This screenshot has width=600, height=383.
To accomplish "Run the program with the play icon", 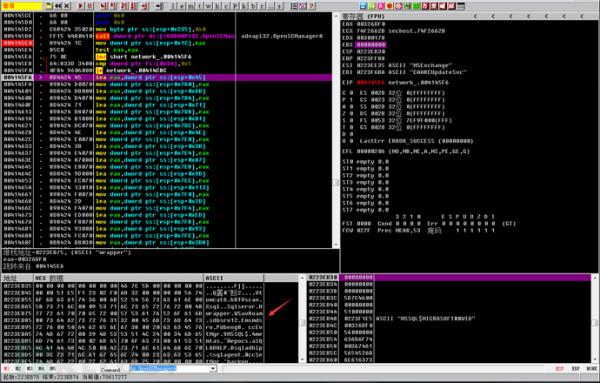I will 81,6.
